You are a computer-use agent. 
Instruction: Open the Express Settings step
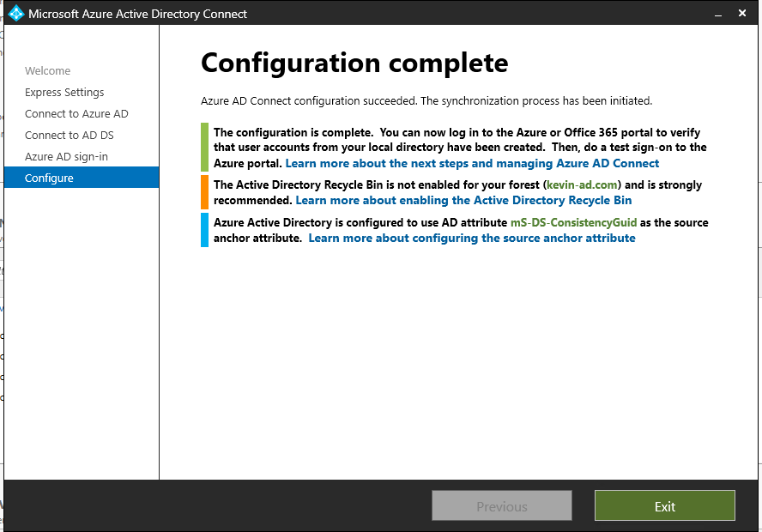[x=65, y=92]
